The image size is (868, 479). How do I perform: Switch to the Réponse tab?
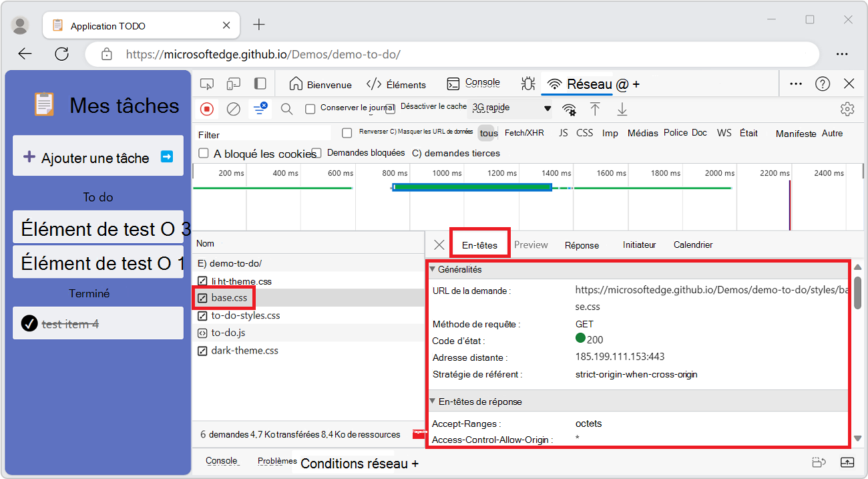[x=582, y=245]
